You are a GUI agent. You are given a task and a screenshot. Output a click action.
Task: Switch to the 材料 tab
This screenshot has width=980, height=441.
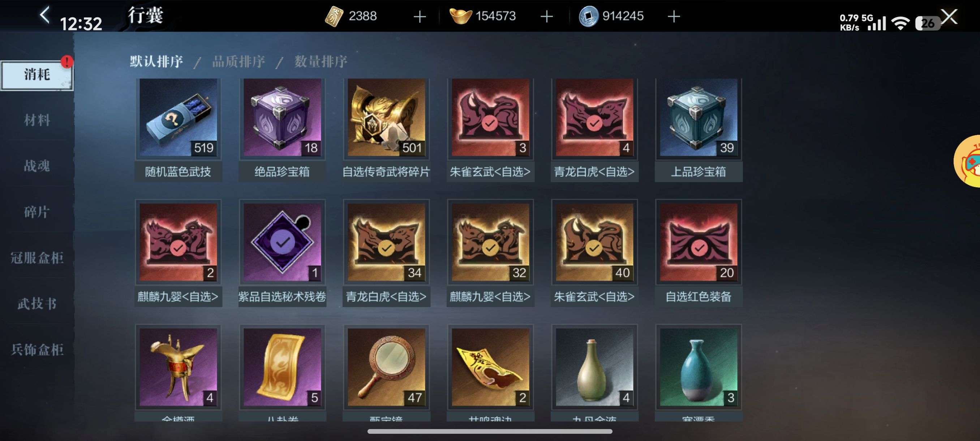tap(37, 120)
